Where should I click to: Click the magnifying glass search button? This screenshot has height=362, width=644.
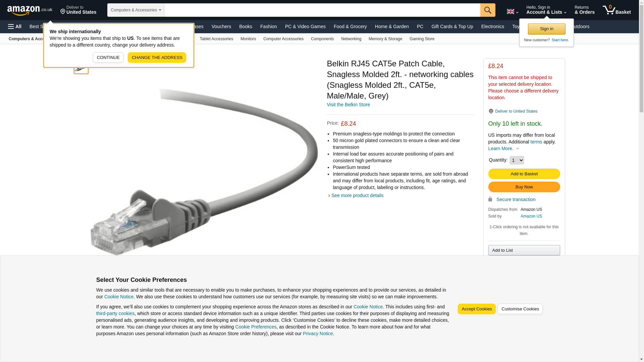click(x=487, y=10)
